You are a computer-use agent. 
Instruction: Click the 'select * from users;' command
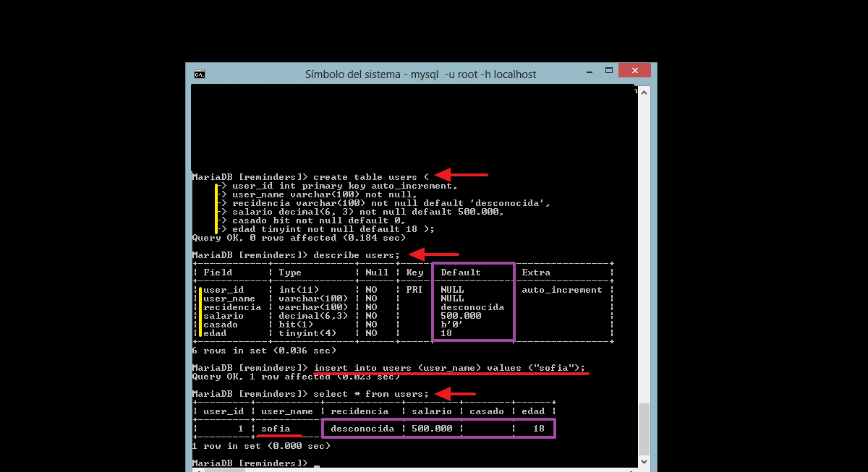click(x=371, y=394)
